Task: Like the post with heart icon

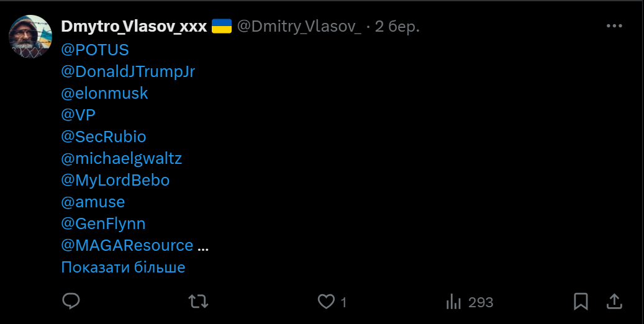Action: [x=326, y=302]
